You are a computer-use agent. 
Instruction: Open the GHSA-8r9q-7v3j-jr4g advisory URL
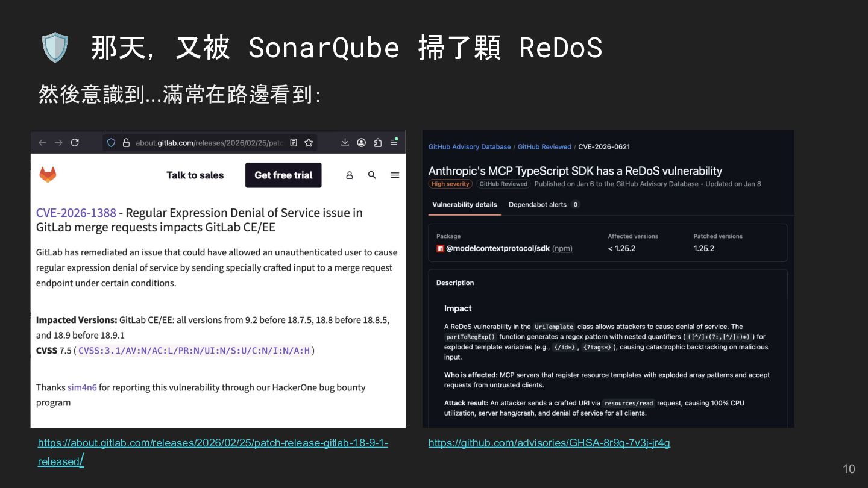tap(549, 443)
